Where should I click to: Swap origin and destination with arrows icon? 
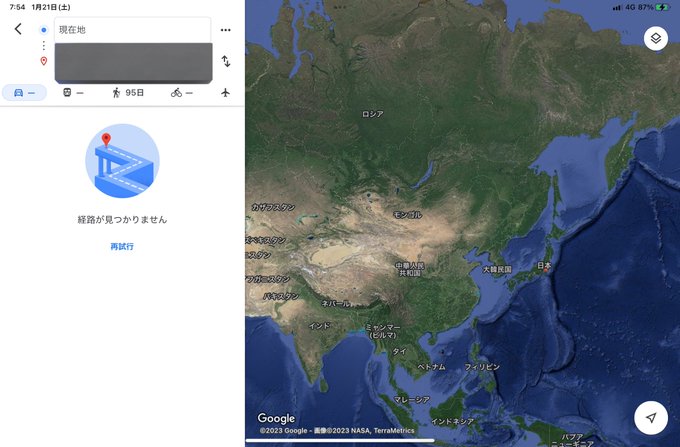coord(226,61)
